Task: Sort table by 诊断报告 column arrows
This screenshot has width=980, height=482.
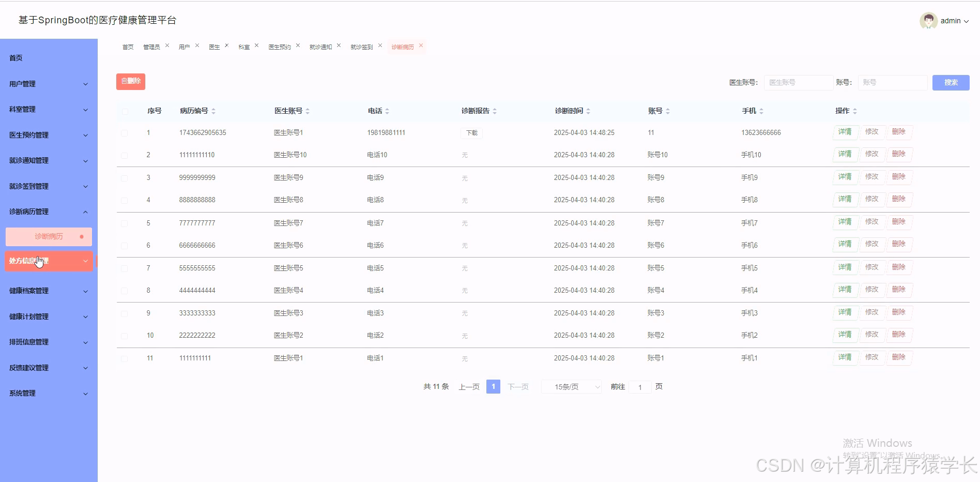Action: 494,110
